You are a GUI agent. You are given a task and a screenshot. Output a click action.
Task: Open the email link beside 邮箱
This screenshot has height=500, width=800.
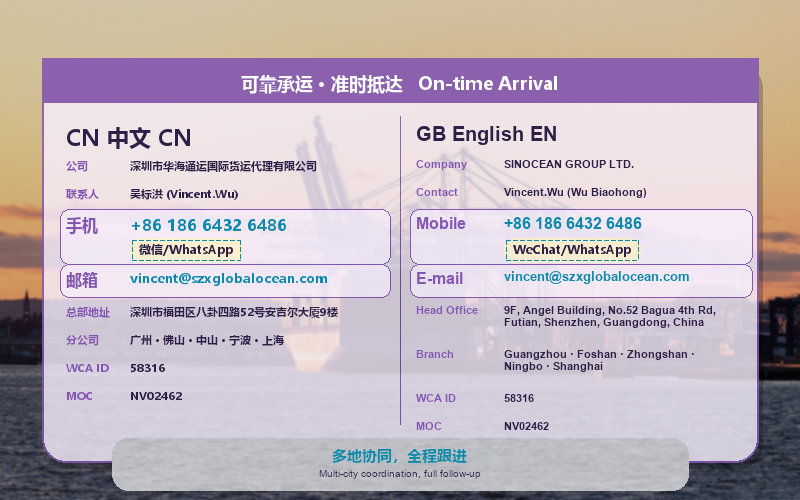coord(229,279)
